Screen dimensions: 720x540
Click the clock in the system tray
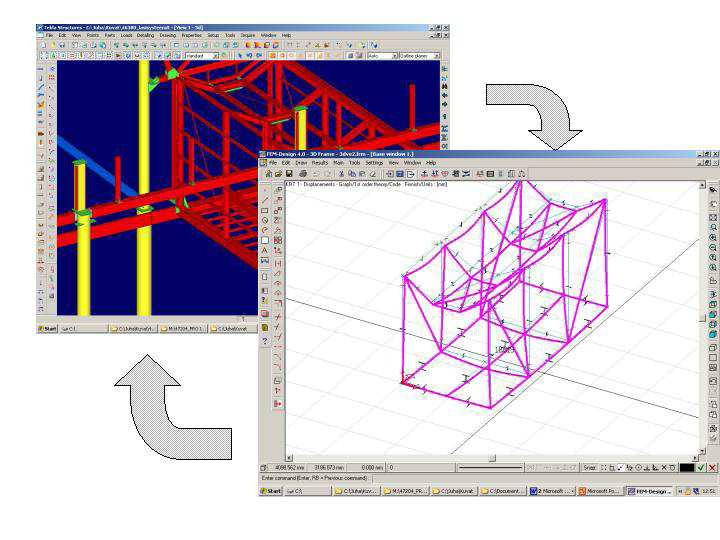(711, 491)
